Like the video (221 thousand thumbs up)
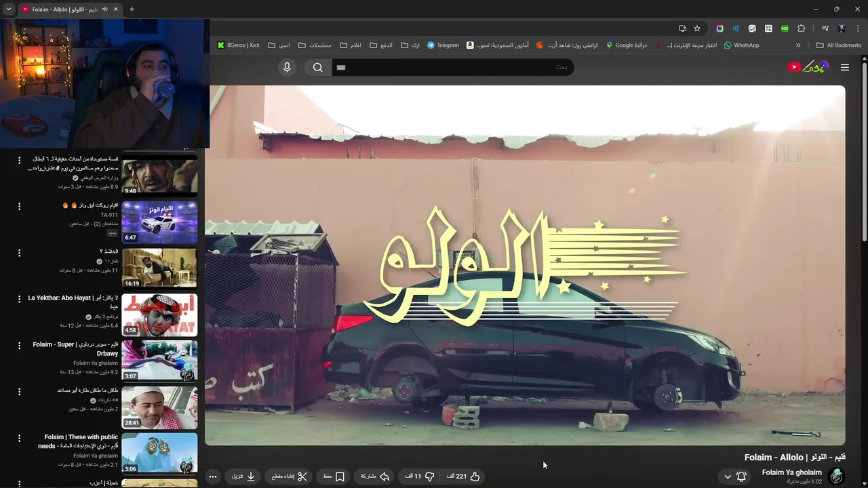Viewport: 868px width, 488px height. coord(464,476)
